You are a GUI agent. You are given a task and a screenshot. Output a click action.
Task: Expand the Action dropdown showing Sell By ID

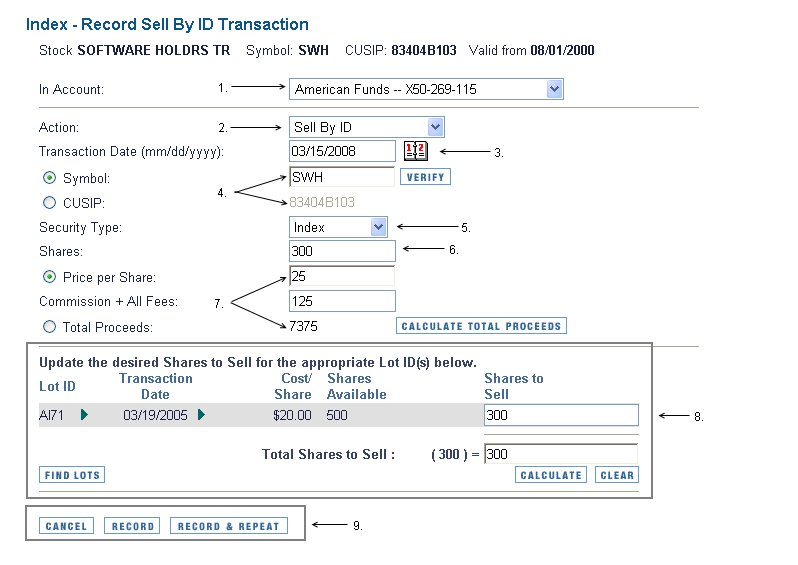point(366,127)
